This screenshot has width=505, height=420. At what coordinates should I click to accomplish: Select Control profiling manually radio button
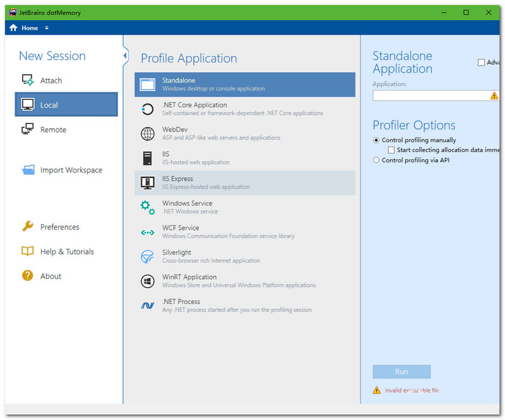click(x=376, y=140)
